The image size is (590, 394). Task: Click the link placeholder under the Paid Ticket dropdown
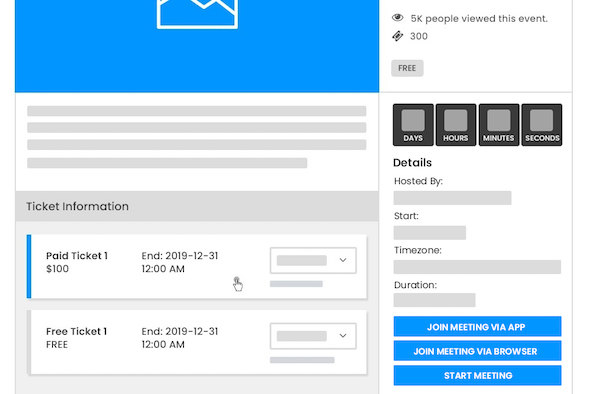(x=296, y=284)
